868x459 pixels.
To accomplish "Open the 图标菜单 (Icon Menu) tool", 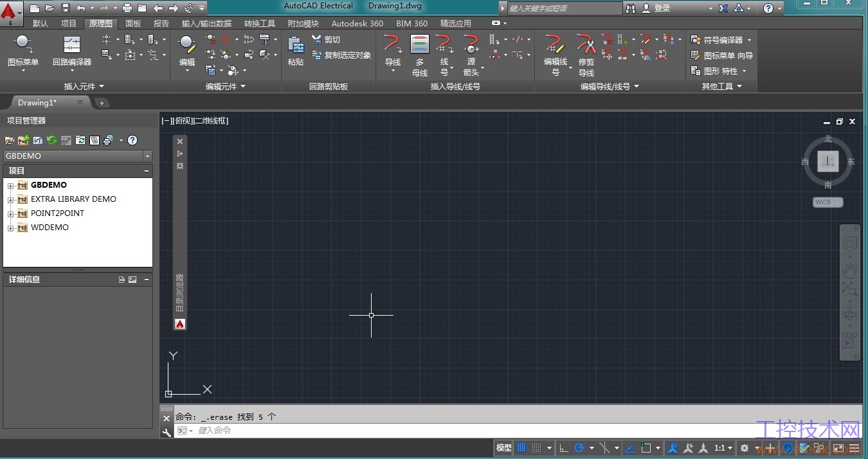I will click(x=23, y=51).
